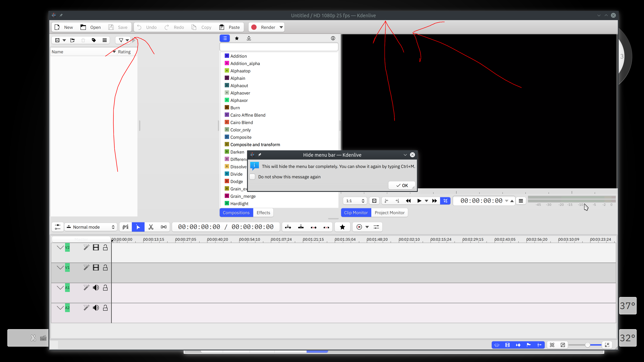Open a project with the Open button
Image resolution: width=644 pixels, height=362 pixels.
tap(91, 27)
